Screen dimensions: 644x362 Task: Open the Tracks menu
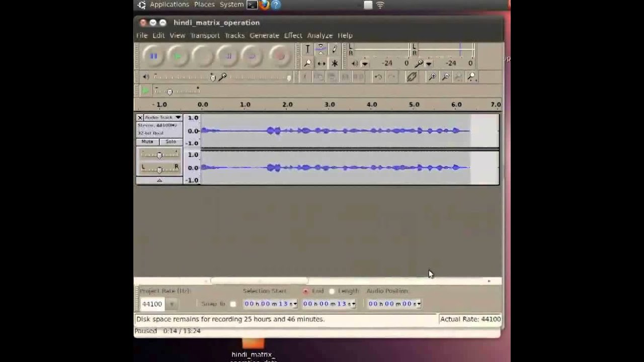pyautogui.click(x=234, y=35)
